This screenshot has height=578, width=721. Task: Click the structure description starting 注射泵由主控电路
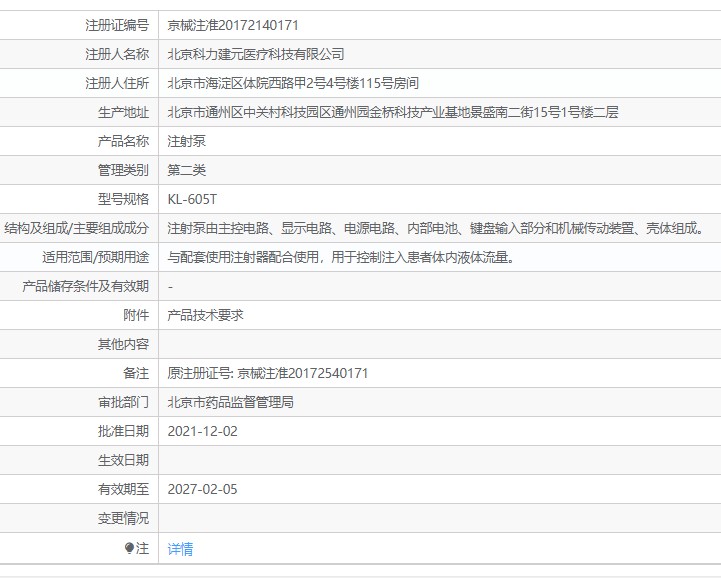tap(436, 228)
